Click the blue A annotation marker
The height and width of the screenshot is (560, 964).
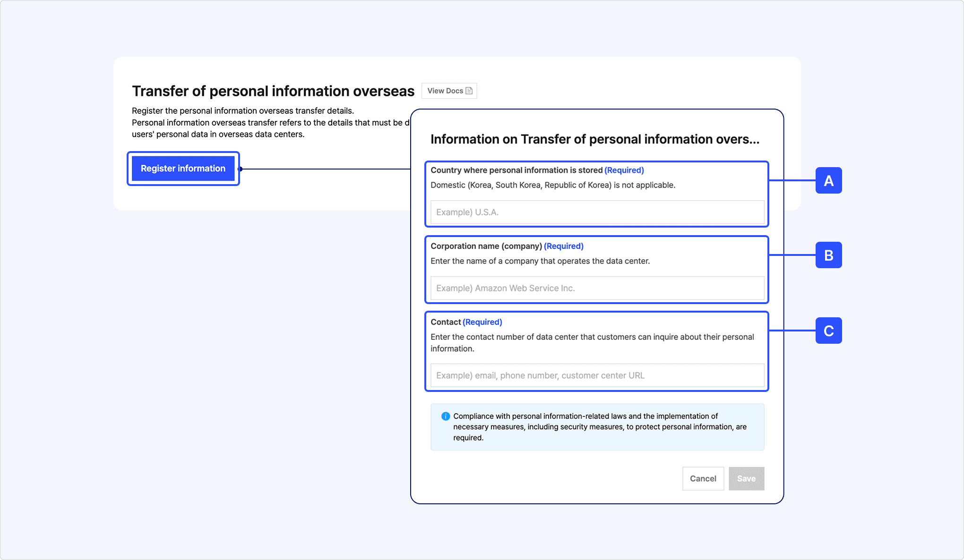(x=828, y=180)
